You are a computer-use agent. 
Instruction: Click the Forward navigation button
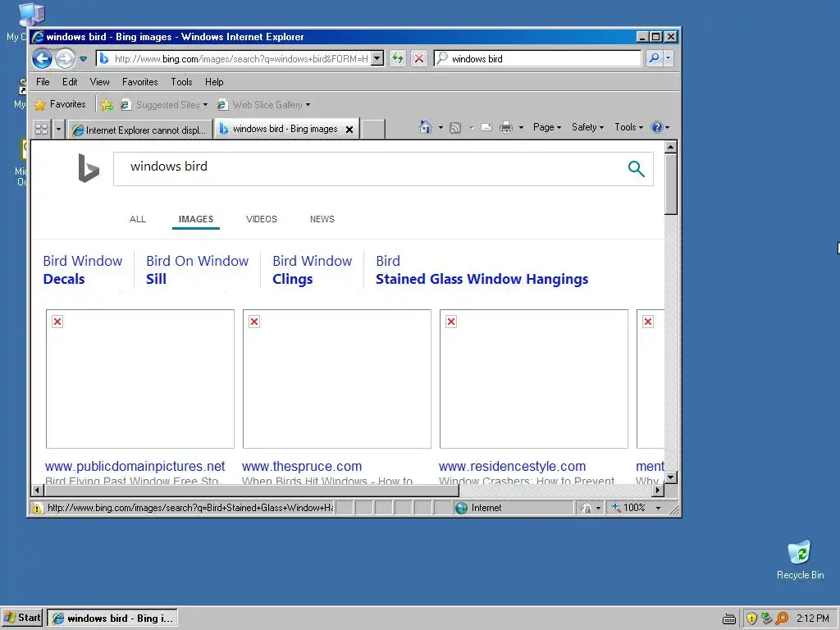coord(65,58)
